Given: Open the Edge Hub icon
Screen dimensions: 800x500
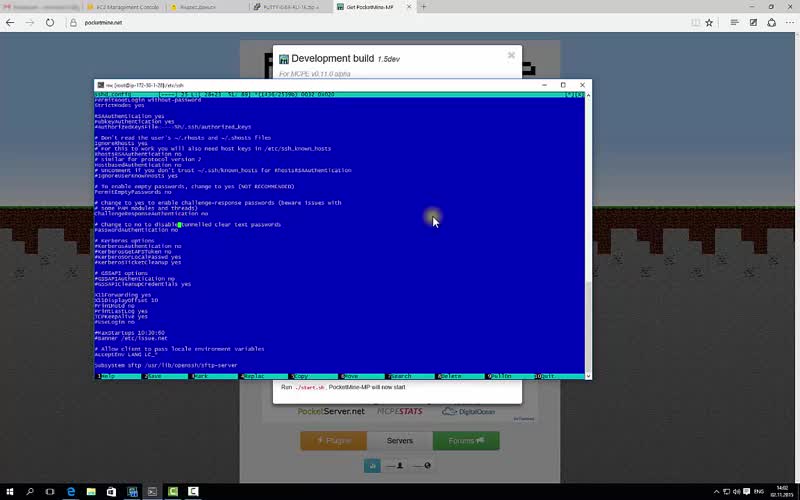Looking at the screenshot, I should click(734, 22).
